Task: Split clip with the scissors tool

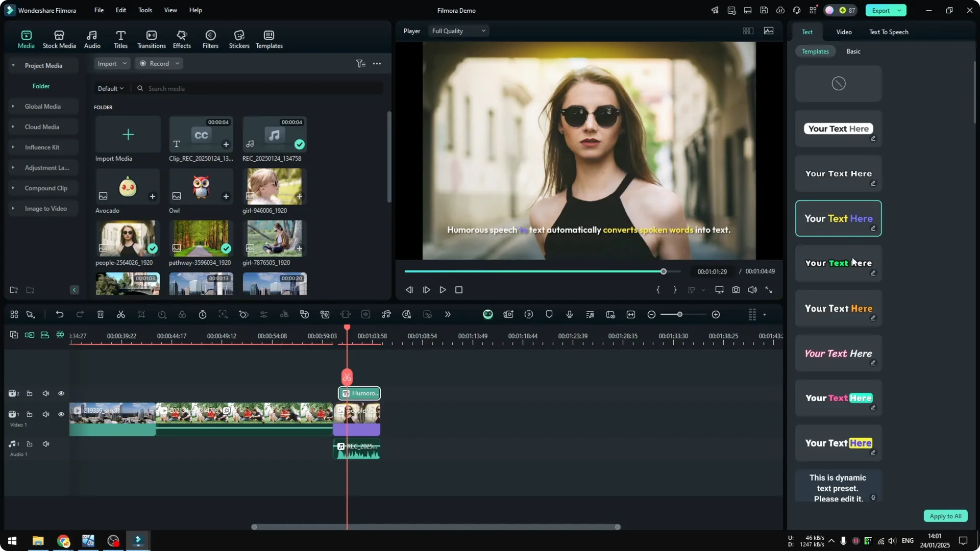Action: point(121,315)
